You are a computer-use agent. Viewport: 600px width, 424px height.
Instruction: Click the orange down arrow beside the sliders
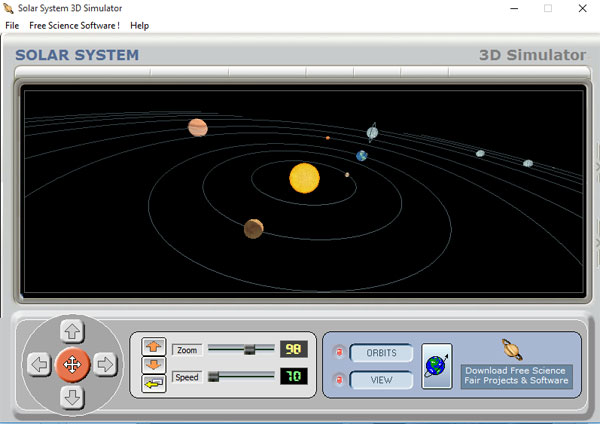(154, 365)
